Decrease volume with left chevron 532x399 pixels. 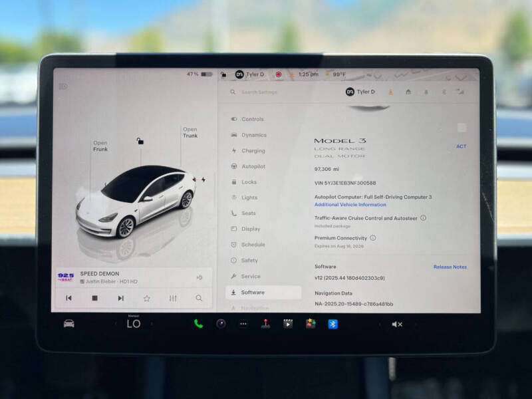point(379,325)
